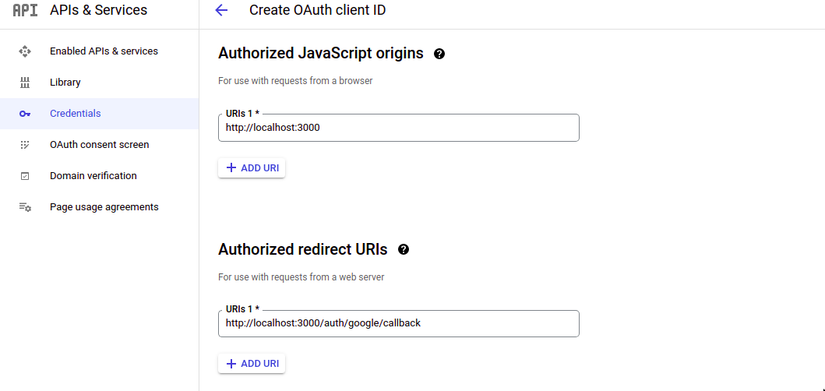The height and width of the screenshot is (391, 825).
Task: Navigate to Domain verification
Action: tap(99, 176)
